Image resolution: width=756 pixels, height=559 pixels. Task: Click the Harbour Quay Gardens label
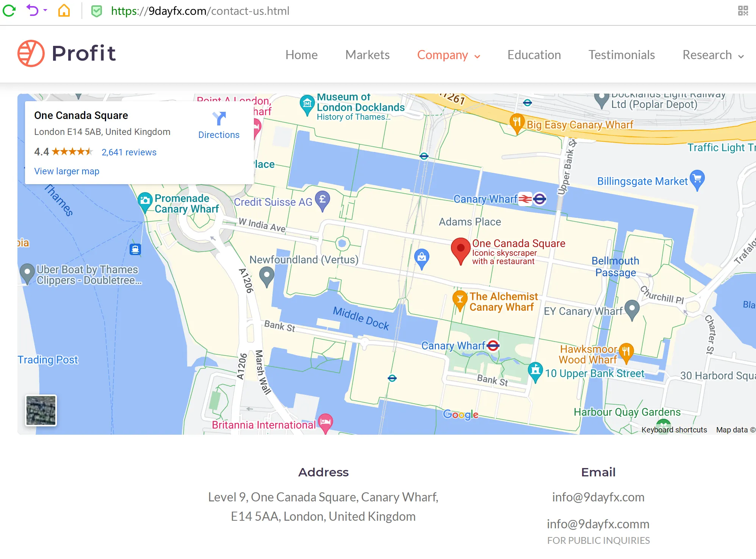coord(627,412)
